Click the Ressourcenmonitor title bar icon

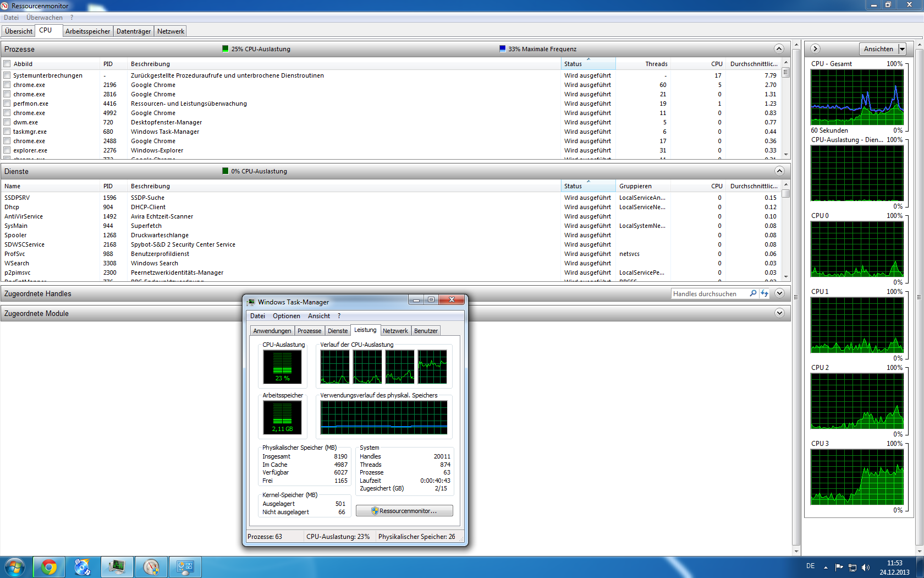[x=5, y=6]
